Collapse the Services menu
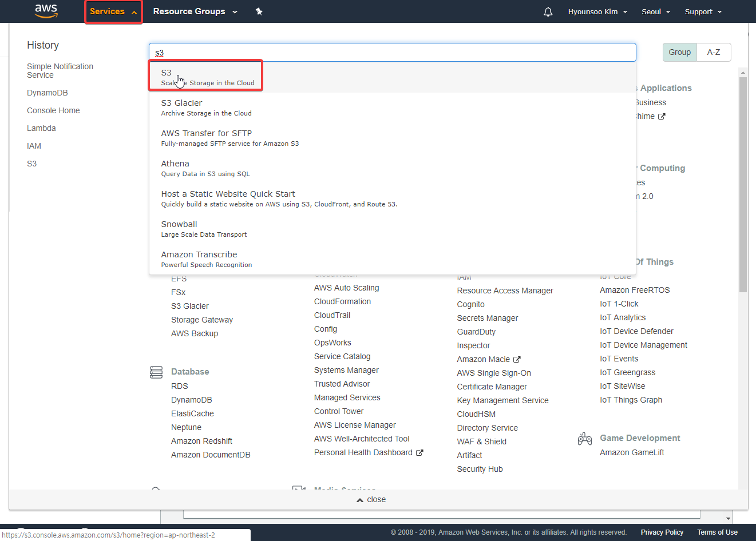This screenshot has width=756, height=541. pyautogui.click(x=113, y=11)
